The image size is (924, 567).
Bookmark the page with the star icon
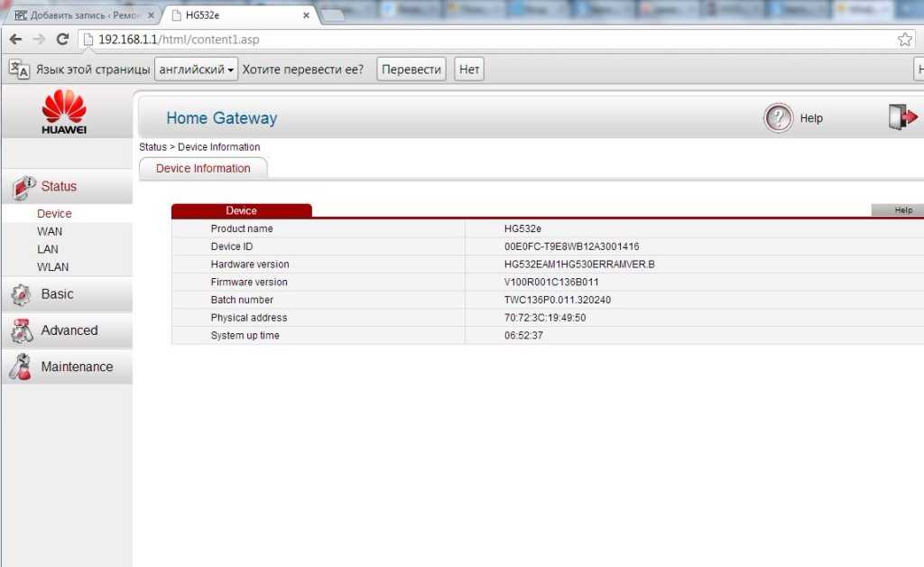click(904, 40)
